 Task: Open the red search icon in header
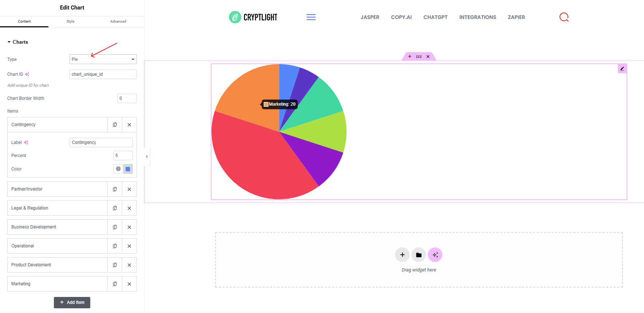[x=564, y=17]
